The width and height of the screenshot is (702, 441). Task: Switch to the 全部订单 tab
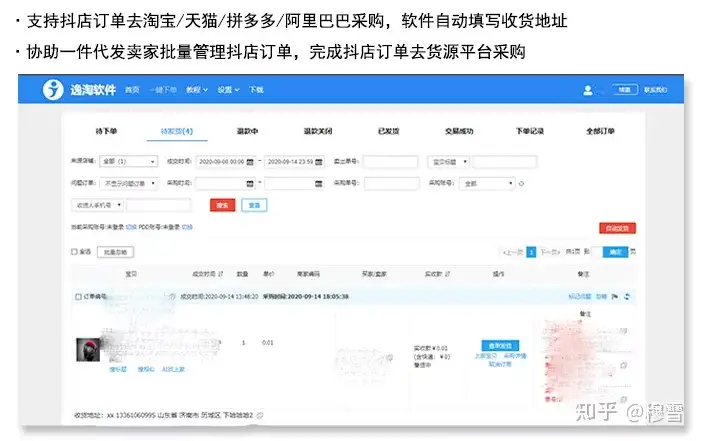point(600,131)
